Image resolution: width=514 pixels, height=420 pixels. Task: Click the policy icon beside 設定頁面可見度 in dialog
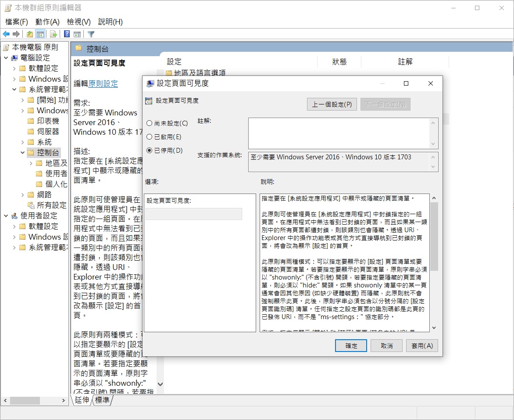[x=149, y=101]
